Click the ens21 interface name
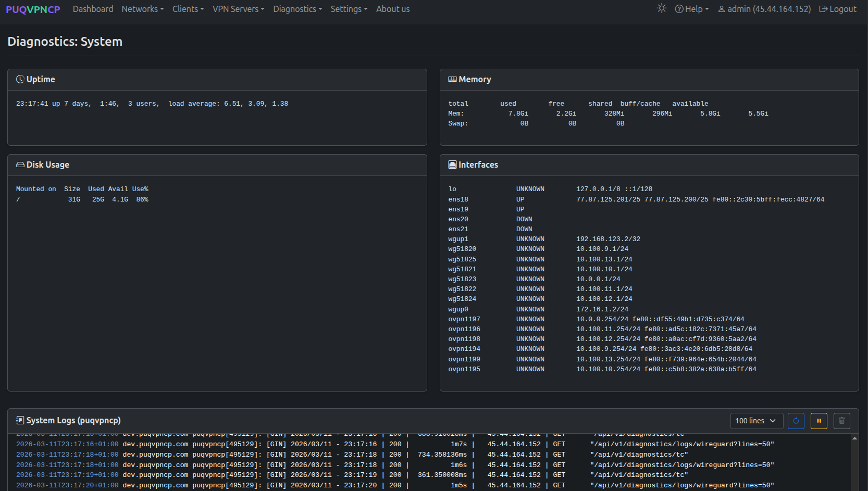 (x=458, y=229)
